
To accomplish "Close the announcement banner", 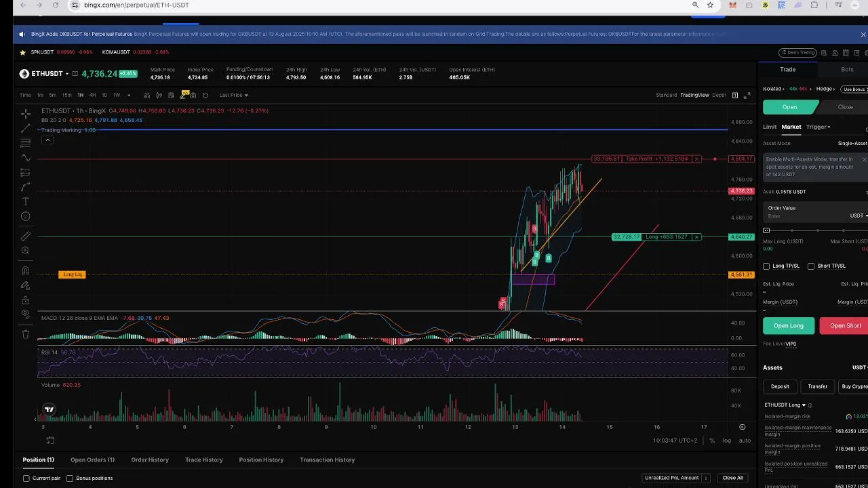I will 863,34.
